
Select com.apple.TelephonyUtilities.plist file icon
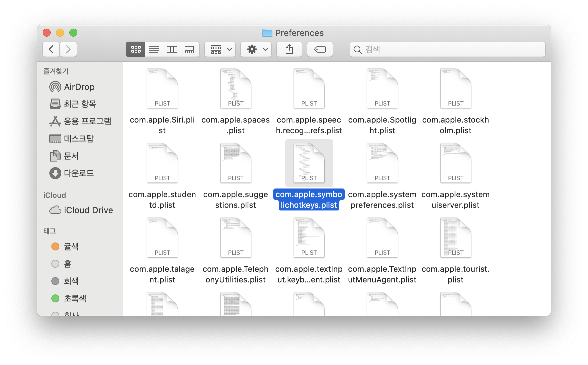pos(236,237)
